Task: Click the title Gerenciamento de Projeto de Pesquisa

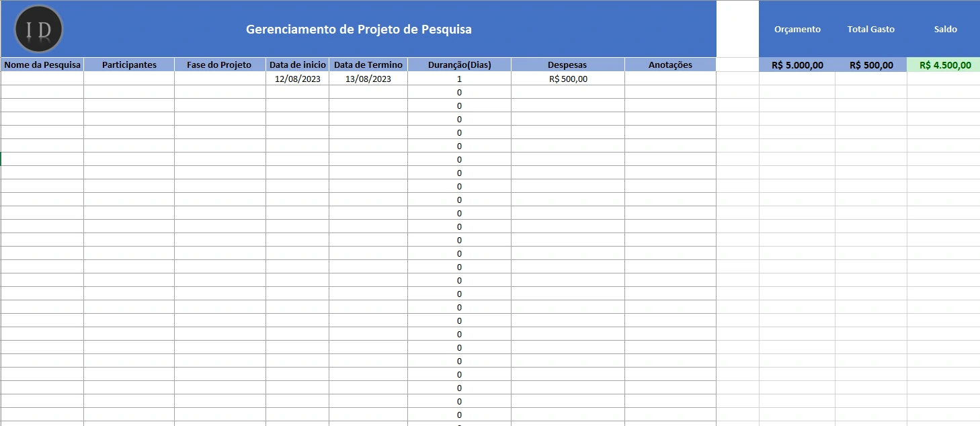Action: tap(360, 29)
